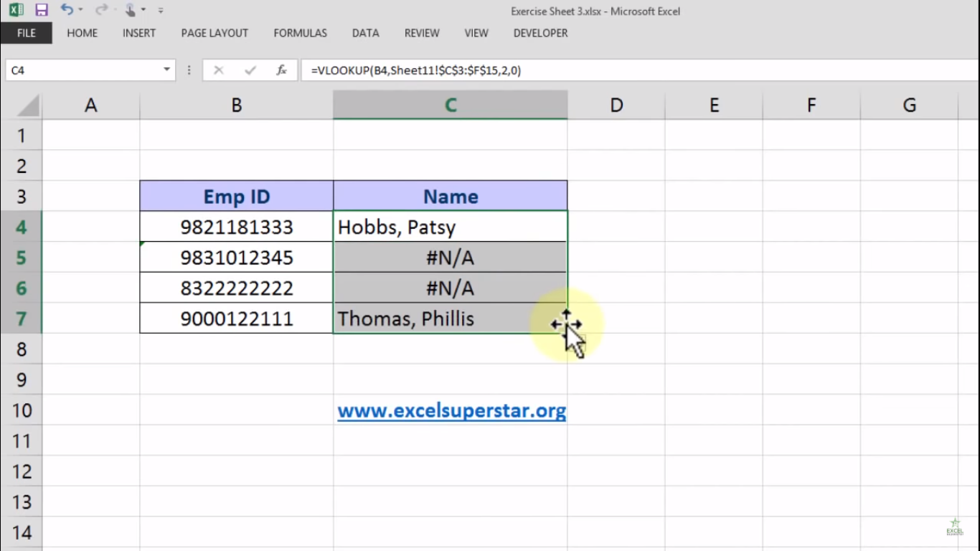Save the workbook using the floppy disk icon

pyautogui.click(x=41, y=10)
